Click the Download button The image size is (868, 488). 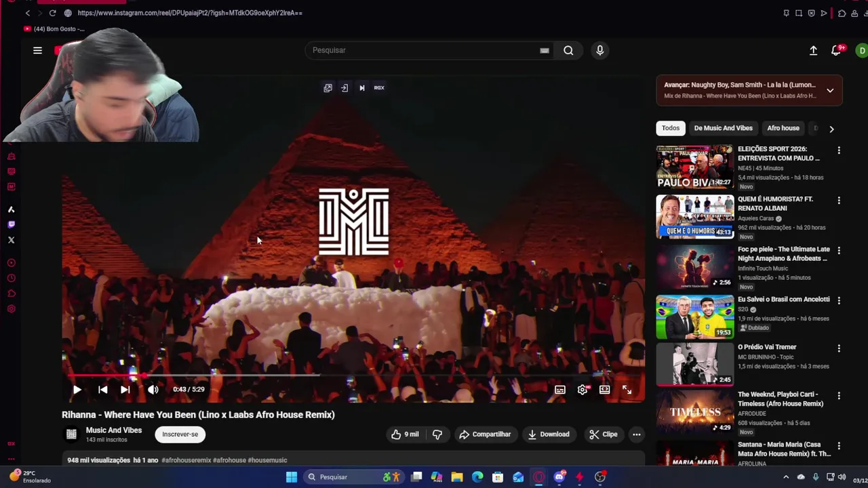pyautogui.click(x=549, y=434)
